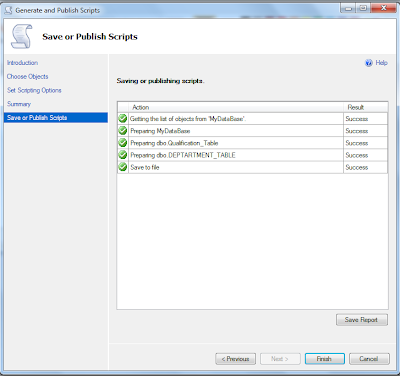
Task: Switch to the Summary step
Action: coord(19,104)
